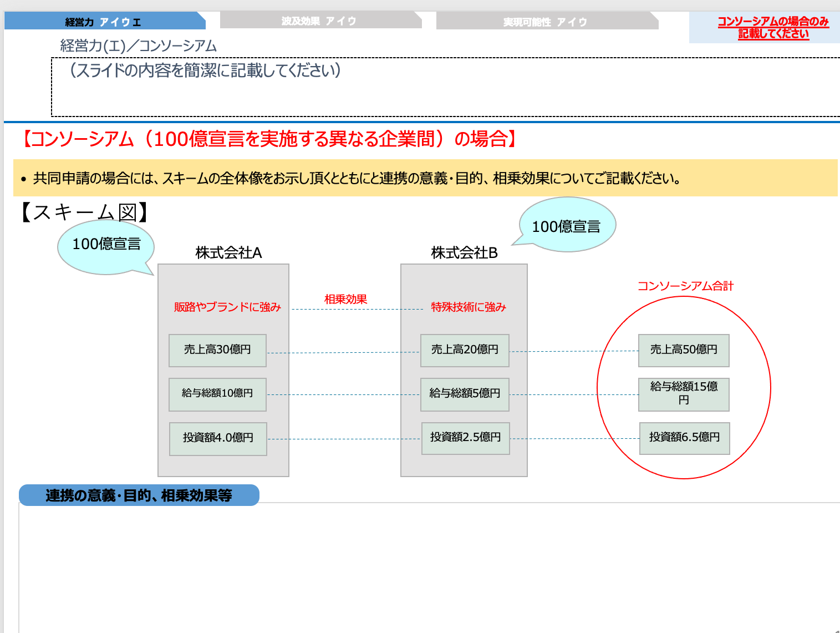Select the 給与総額5億円 box
840x633 pixels.
tap(465, 394)
